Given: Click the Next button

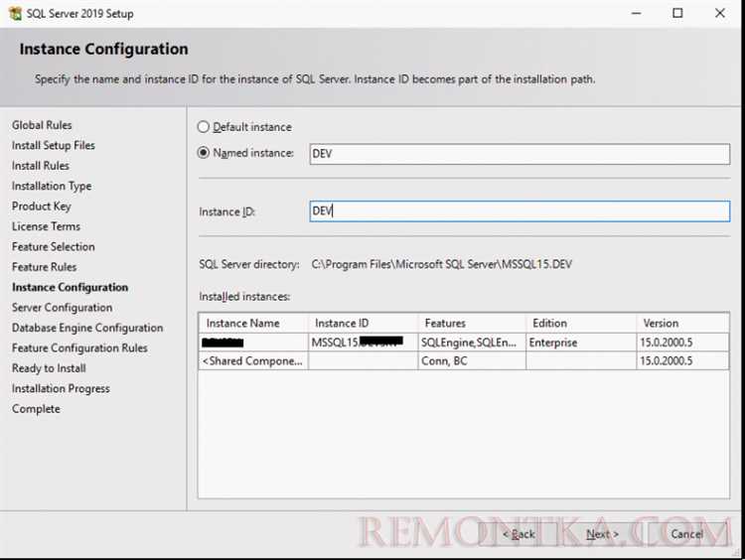Looking at the screenshot, I should tap(603, 534).
